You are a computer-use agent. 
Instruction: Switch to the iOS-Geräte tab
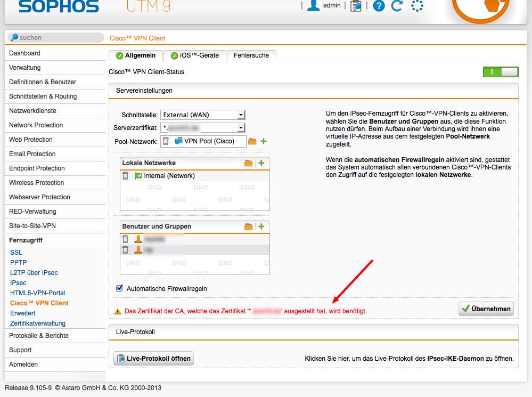(195, 55)
